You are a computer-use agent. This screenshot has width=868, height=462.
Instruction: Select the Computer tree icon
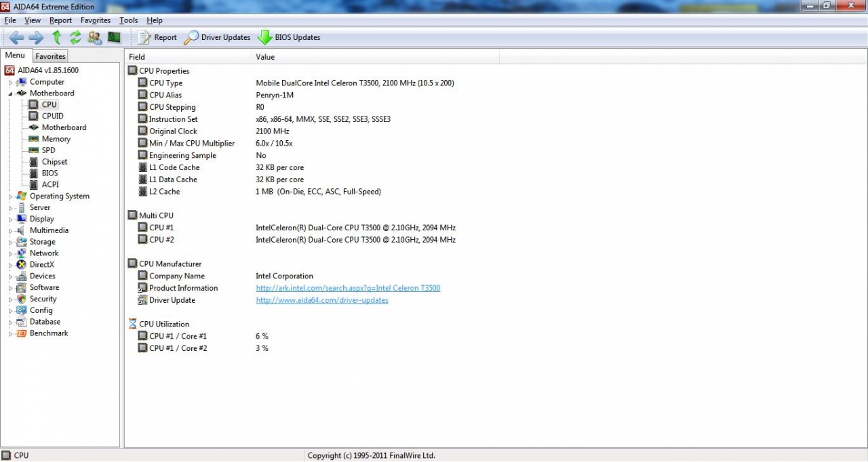[x=22, y=82]
